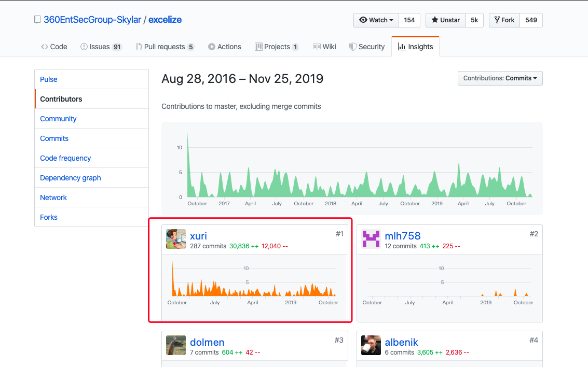Open mlh758's profile link

point(403,236)
